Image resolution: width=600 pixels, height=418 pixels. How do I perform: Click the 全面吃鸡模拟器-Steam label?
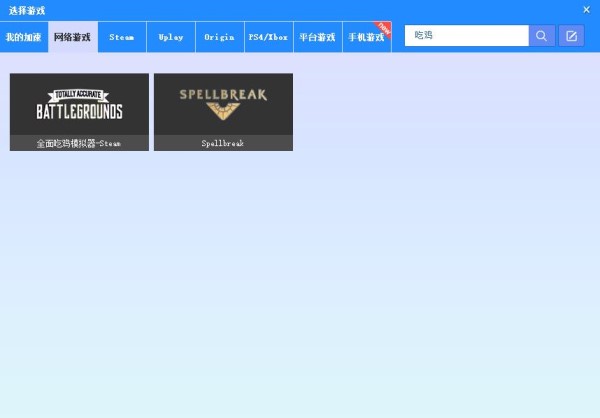pyautogui.click(x=79, y=143)
